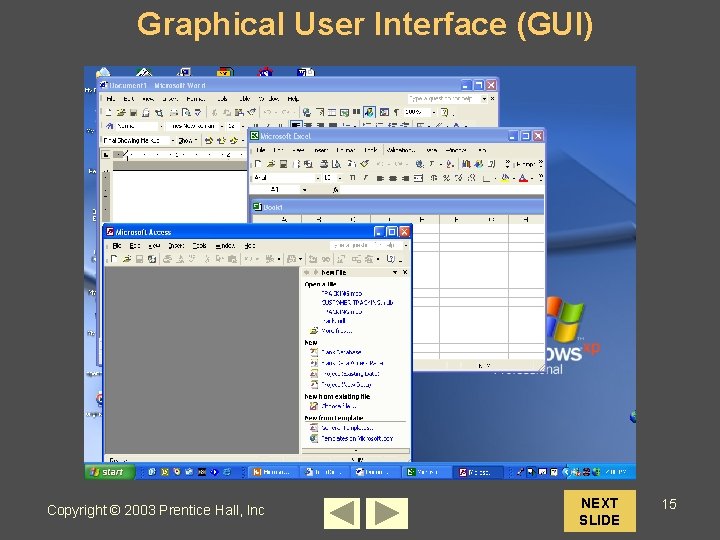Image resolution: width=720 pixels, height=540 pixels.
Task: Click Templates on Microsoft.com link
Action: pos(357,439)
